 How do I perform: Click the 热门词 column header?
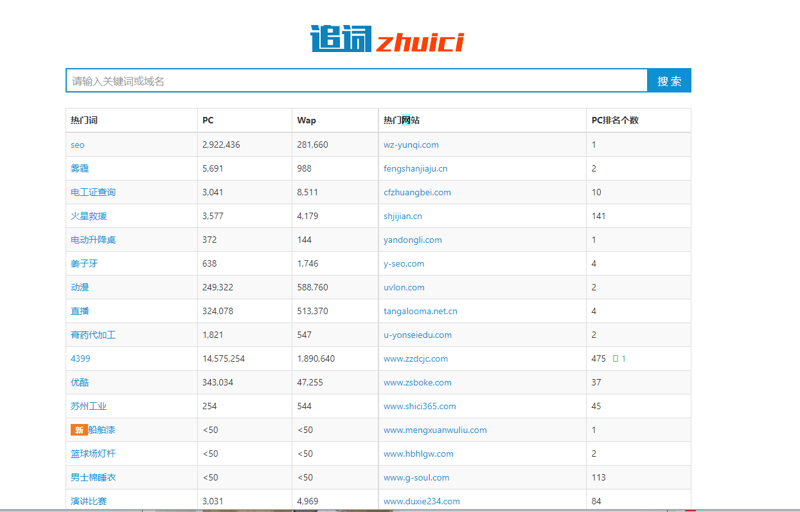[x=84, y=120]
